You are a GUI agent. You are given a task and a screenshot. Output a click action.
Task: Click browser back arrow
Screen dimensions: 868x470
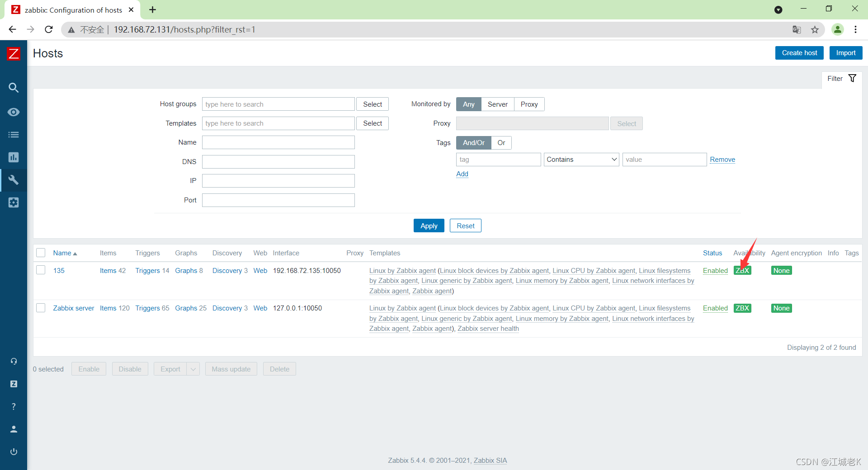click(12, 29)
